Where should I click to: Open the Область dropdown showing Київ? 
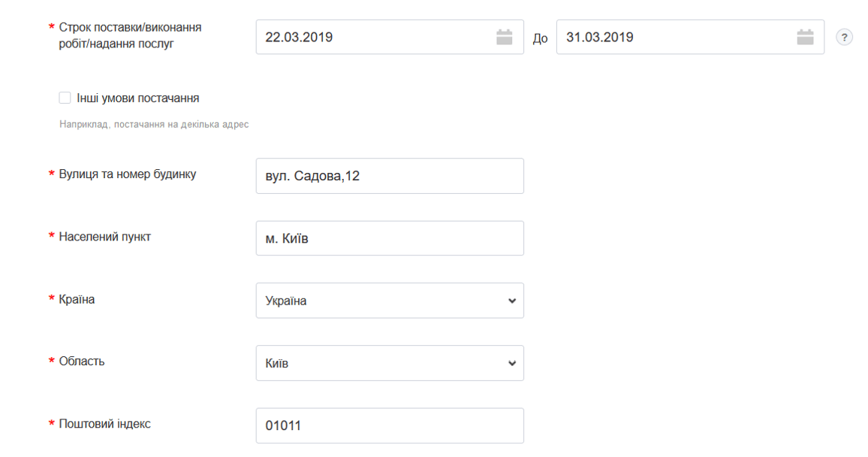389,363
